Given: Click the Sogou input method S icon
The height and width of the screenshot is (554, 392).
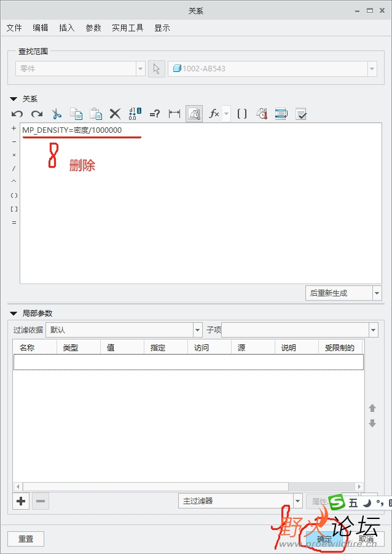Looking at the screenshot, I should point(337,502).
